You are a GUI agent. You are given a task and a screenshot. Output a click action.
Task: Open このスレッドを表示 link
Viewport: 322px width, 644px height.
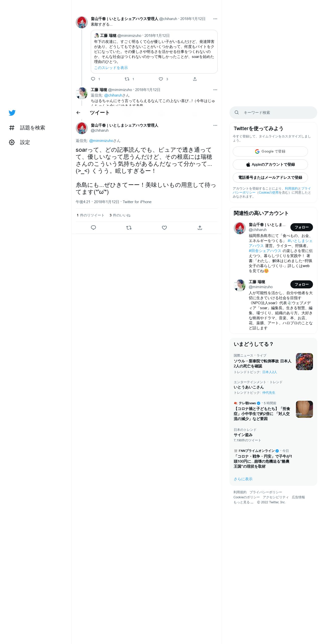point(111,68)
